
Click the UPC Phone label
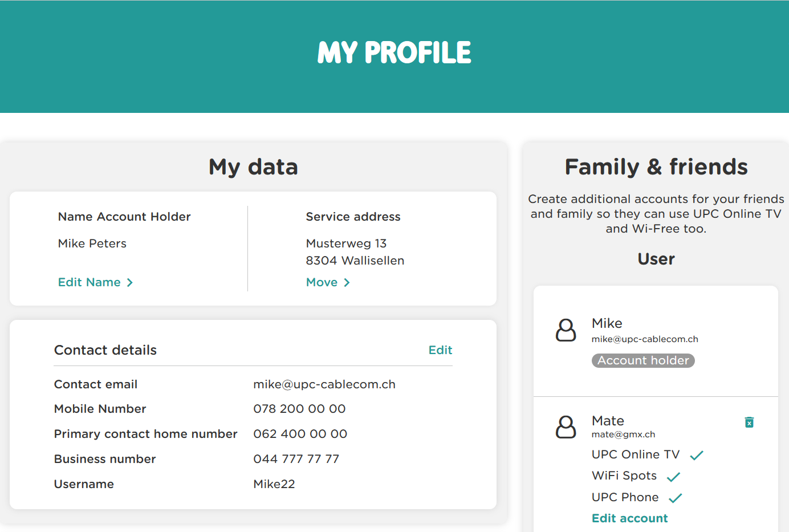pos(625,497)
